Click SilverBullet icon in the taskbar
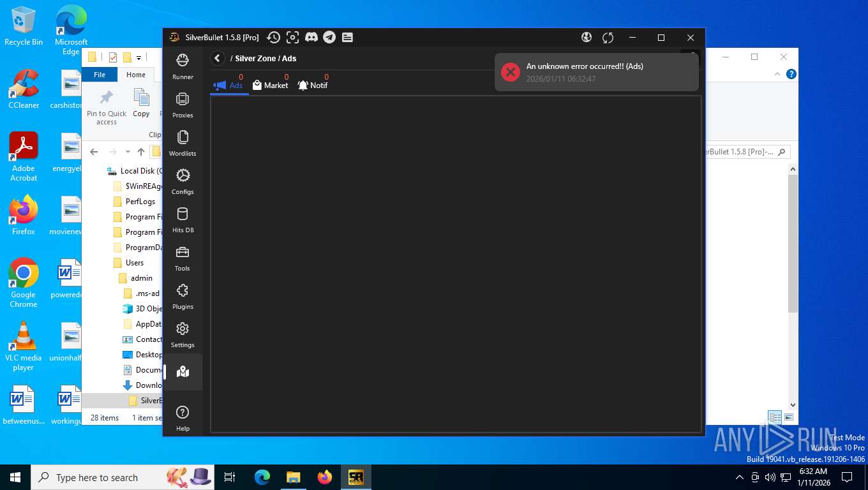The image size is (868, 490). [355, 477]
